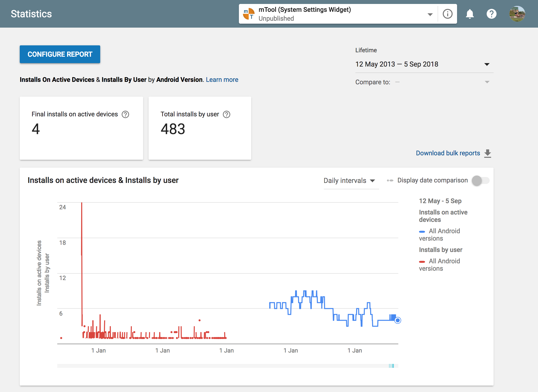The height and width of the screenshot is (392, 538).
Task: Select the Total installs by user card
Action: (200, 128)
